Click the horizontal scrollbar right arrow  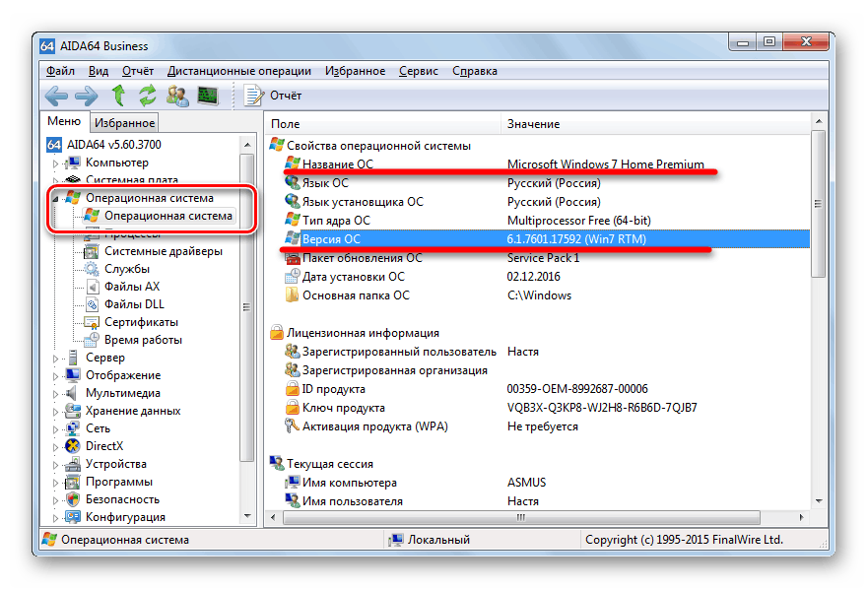802,517
